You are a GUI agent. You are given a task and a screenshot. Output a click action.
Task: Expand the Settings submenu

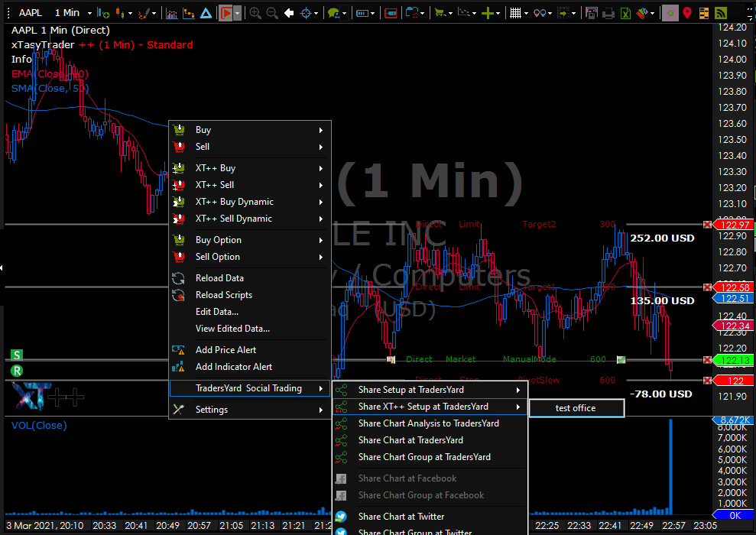click(250, 410)
